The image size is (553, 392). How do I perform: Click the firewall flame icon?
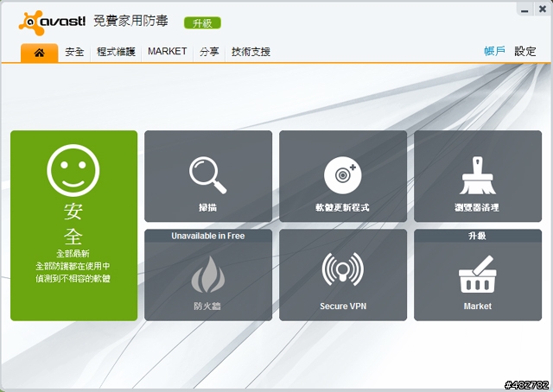(x=208, y=275)
